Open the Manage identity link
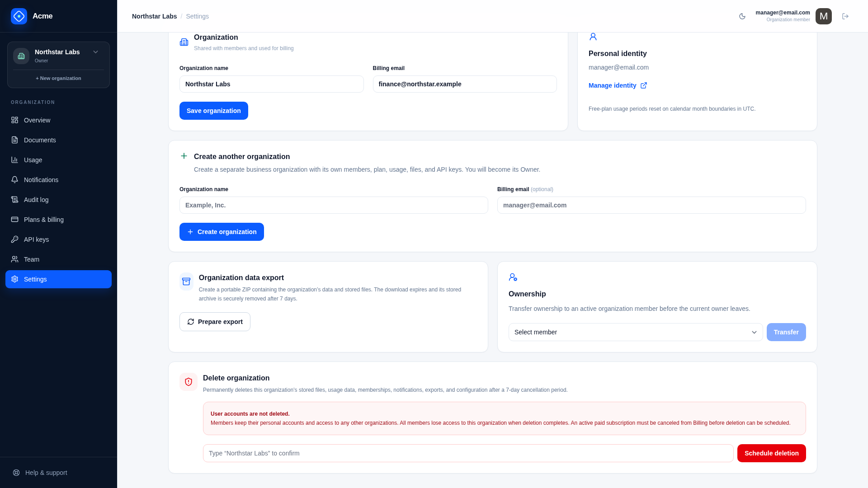 point(618,85)
